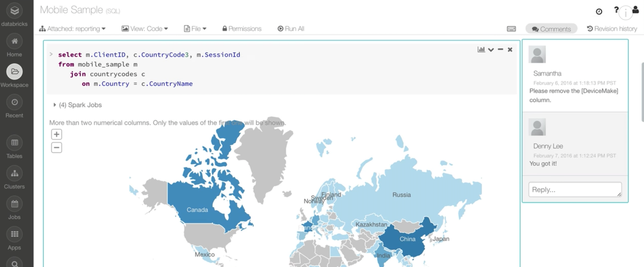Click India on the map
The width and height of the screenshot is (644, 267).
tap(384, 255)
